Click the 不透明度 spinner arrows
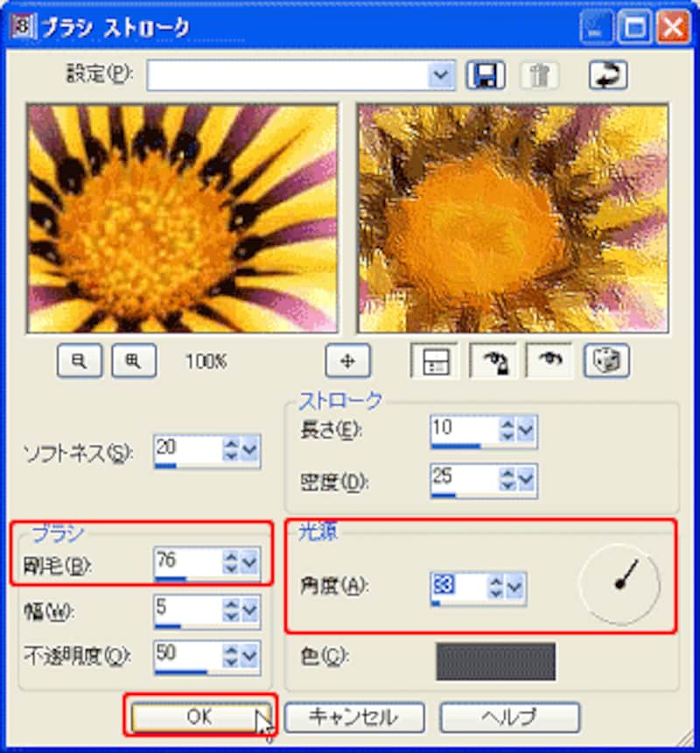Screen dimensions: 700x753 (x=231, y=656)
